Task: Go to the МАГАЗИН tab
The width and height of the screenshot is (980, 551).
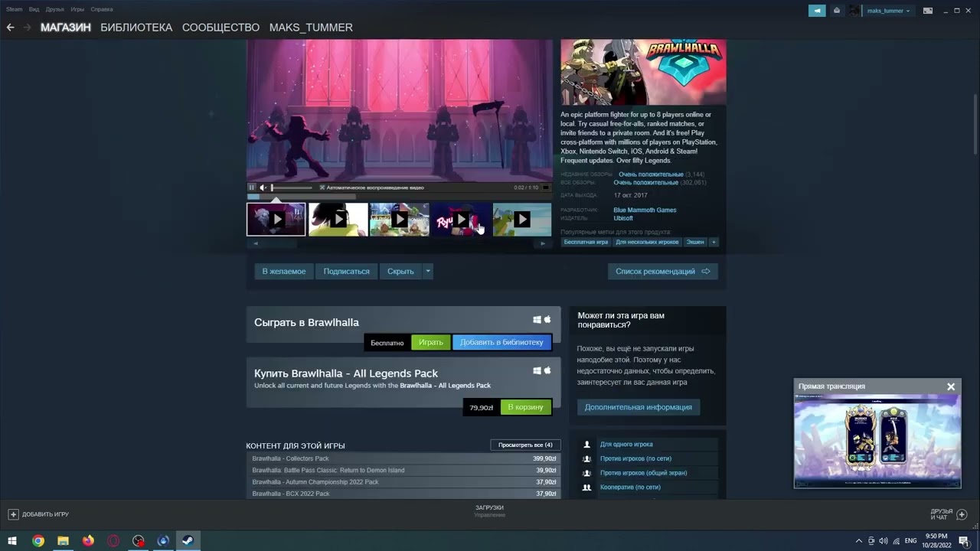Action: click(x=66, y=28)
